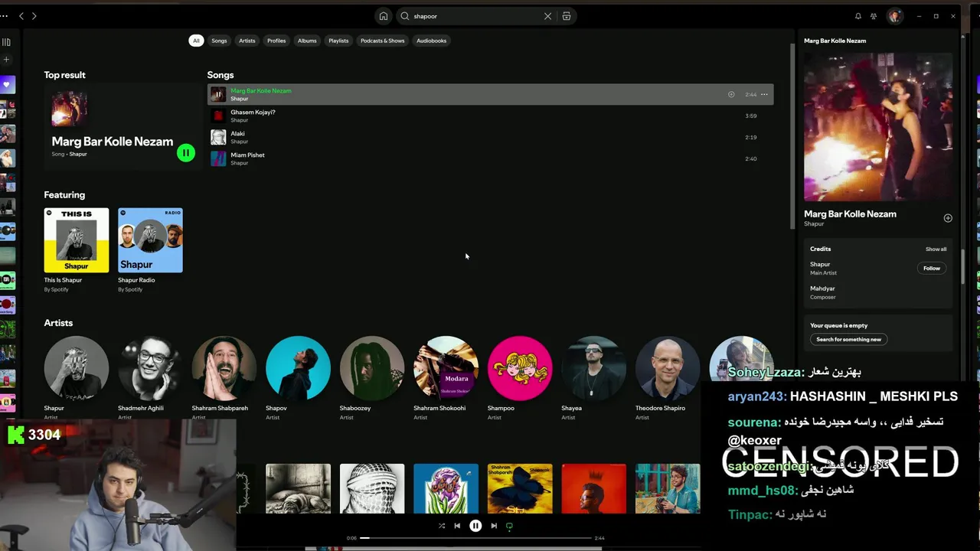Skip to the previous track

(457, 526)
